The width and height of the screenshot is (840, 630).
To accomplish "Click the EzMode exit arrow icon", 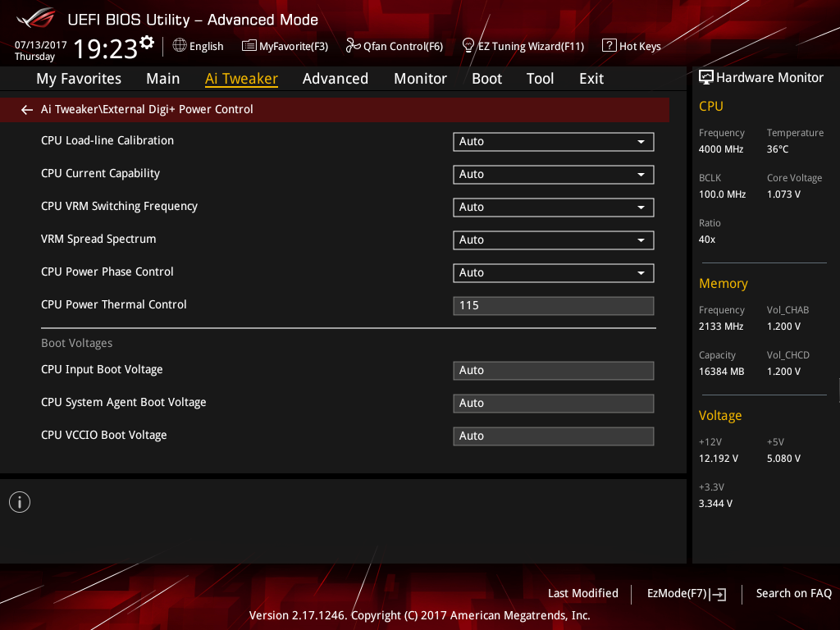I will [x=719, y=594].
